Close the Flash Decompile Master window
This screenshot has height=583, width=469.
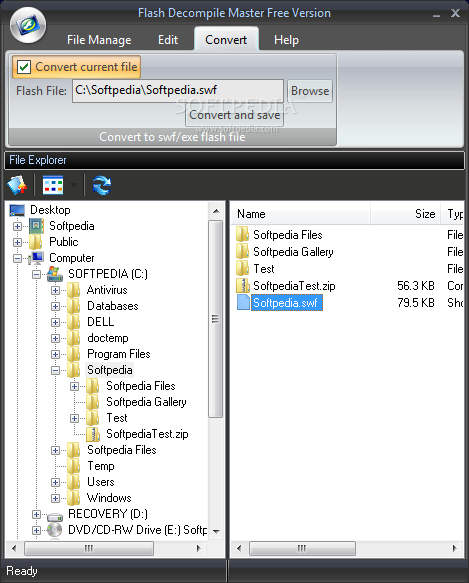[455, 13]
